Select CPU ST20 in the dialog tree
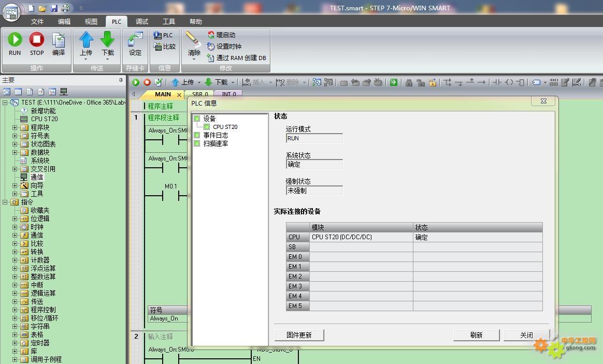 pyautogui.click(x=225, y=127)
